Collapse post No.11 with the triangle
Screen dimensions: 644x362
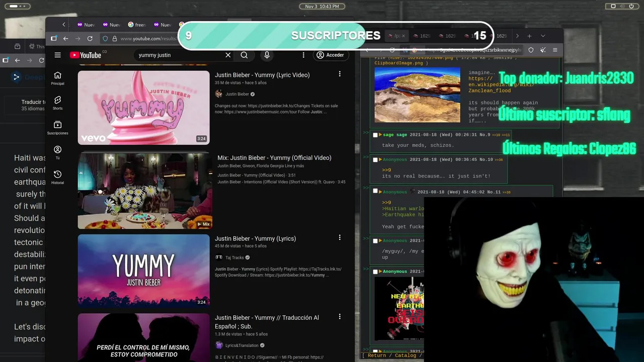(380, 192)
